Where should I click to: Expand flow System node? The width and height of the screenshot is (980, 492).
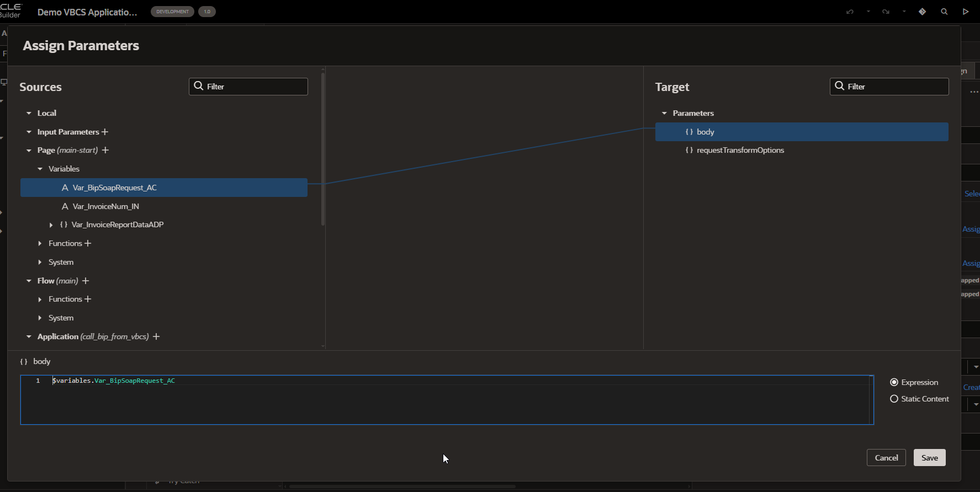point(40,318)
